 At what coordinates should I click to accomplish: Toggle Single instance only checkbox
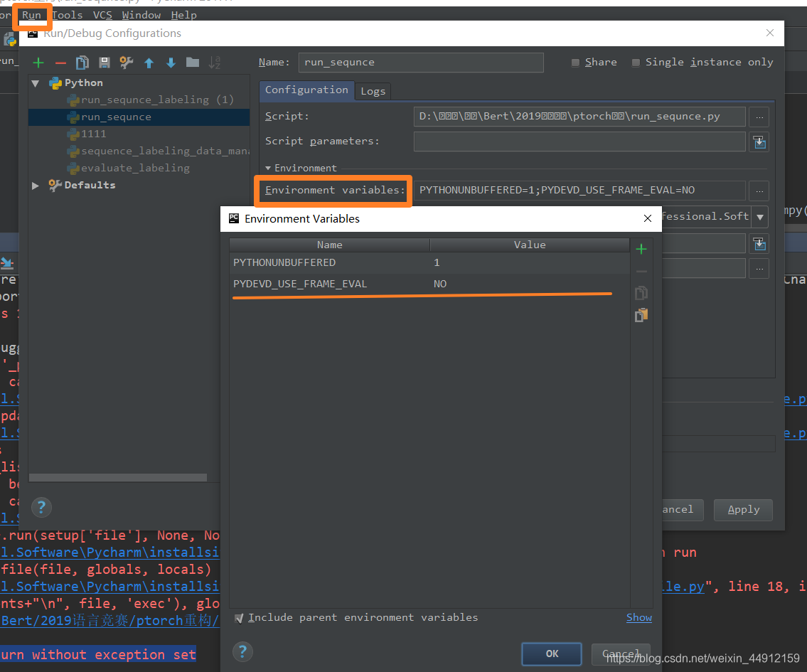636,63
